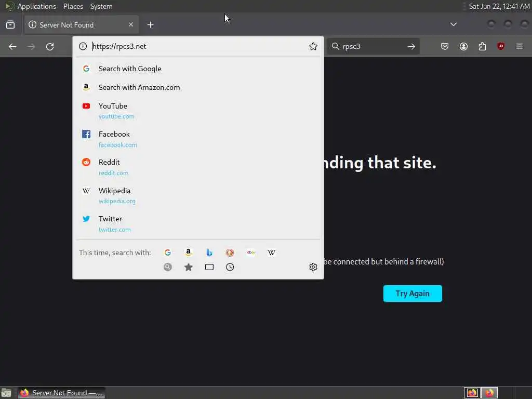Open the search bar magnifier engine menu
This screenshot has height=399, width=532.
coord(335,46)
